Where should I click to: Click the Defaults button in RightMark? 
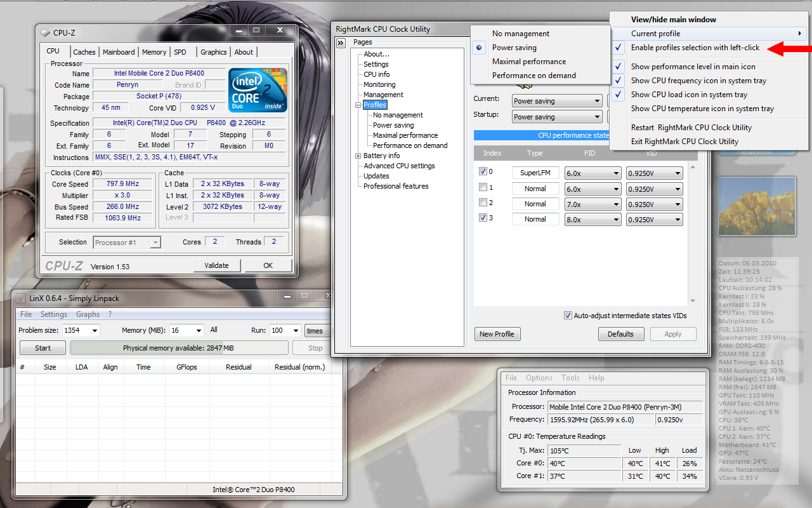click(x=620, y=334)
